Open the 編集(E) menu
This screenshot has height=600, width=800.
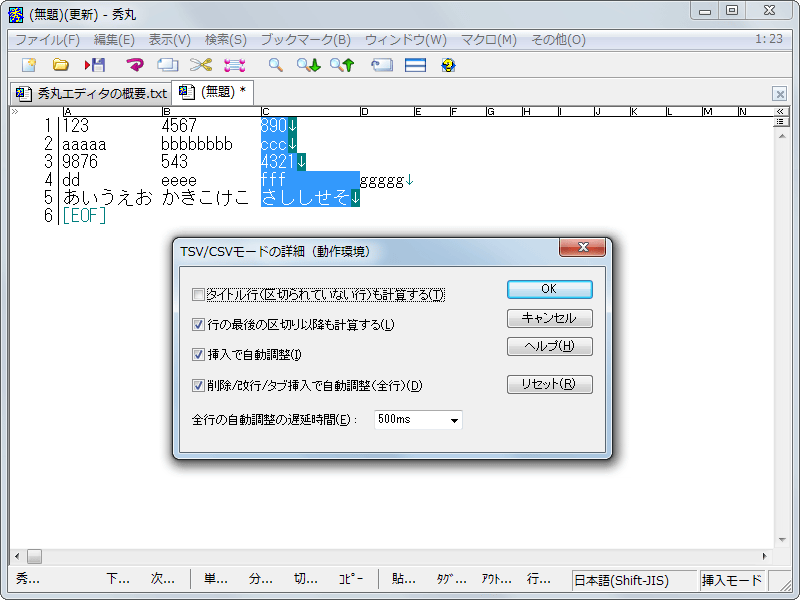(114, 40)
